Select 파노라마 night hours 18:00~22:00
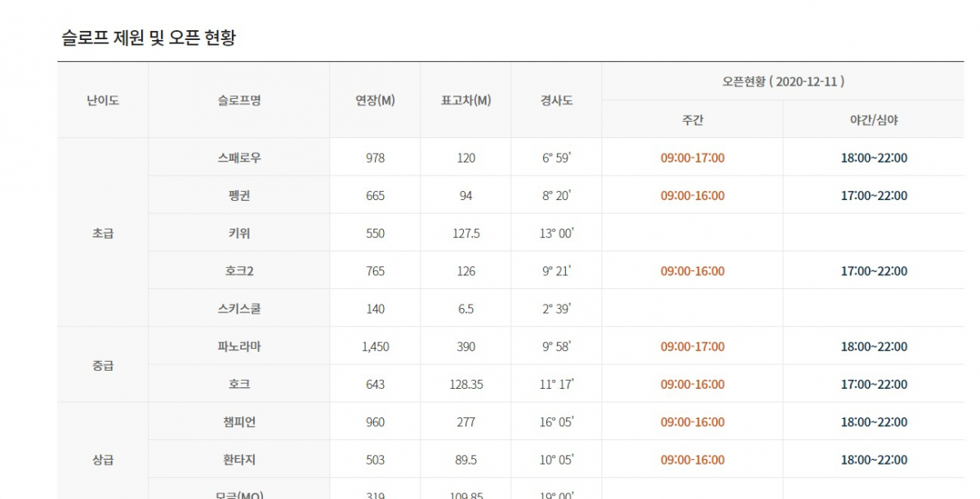This screenshot has width=980, height=499. click(874, 346)
